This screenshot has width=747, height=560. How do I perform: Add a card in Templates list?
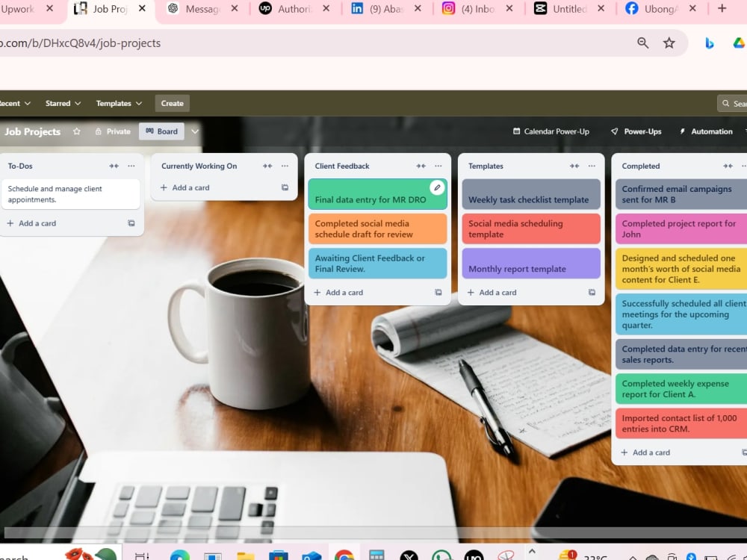pos(492,293)
